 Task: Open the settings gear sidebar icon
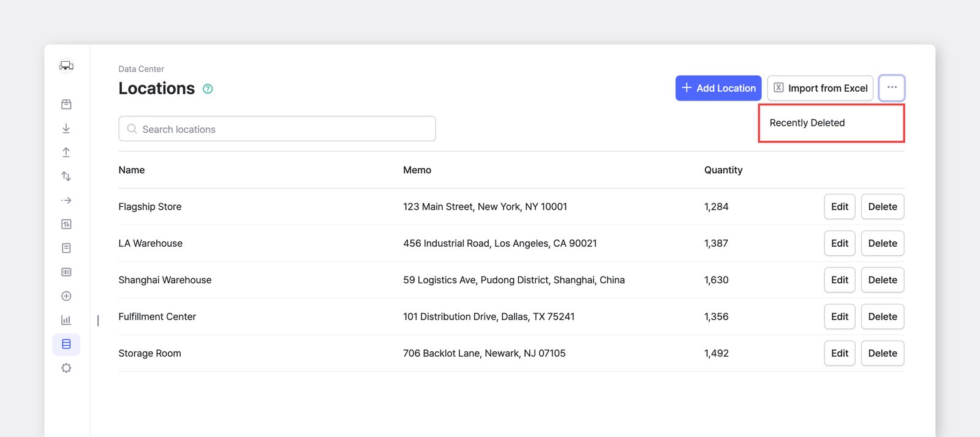click(x=66, y=368)
